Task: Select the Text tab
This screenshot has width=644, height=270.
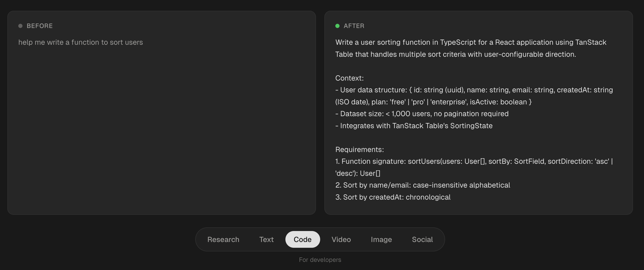Action: 266,239
